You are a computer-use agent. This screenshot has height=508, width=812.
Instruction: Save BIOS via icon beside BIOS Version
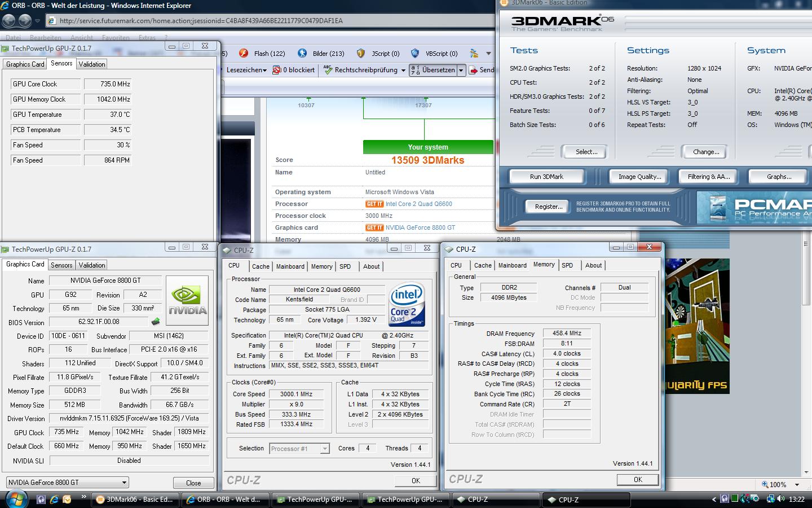point(156,322)
